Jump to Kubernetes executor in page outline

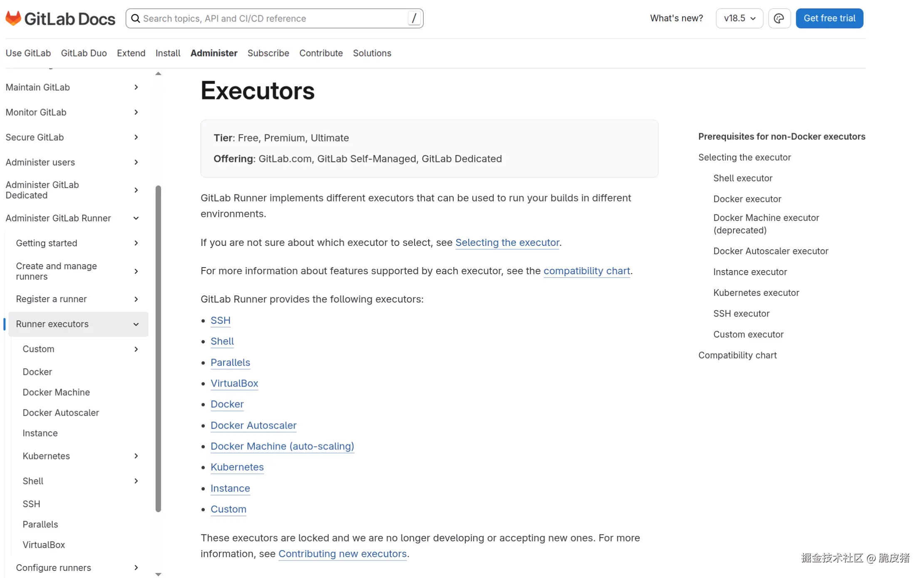click(756, 293)
